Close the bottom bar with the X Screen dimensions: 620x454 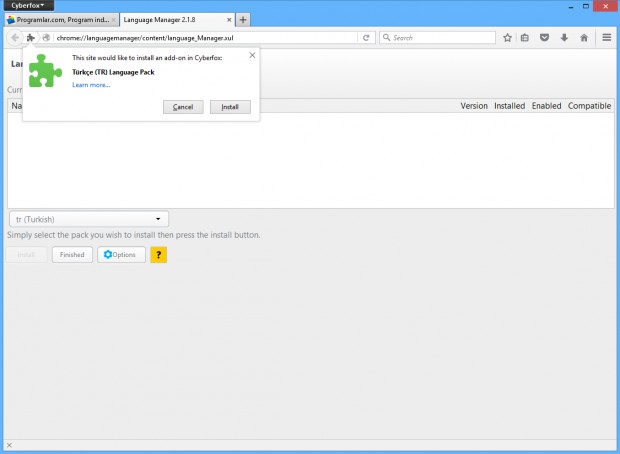coord(9,445)
